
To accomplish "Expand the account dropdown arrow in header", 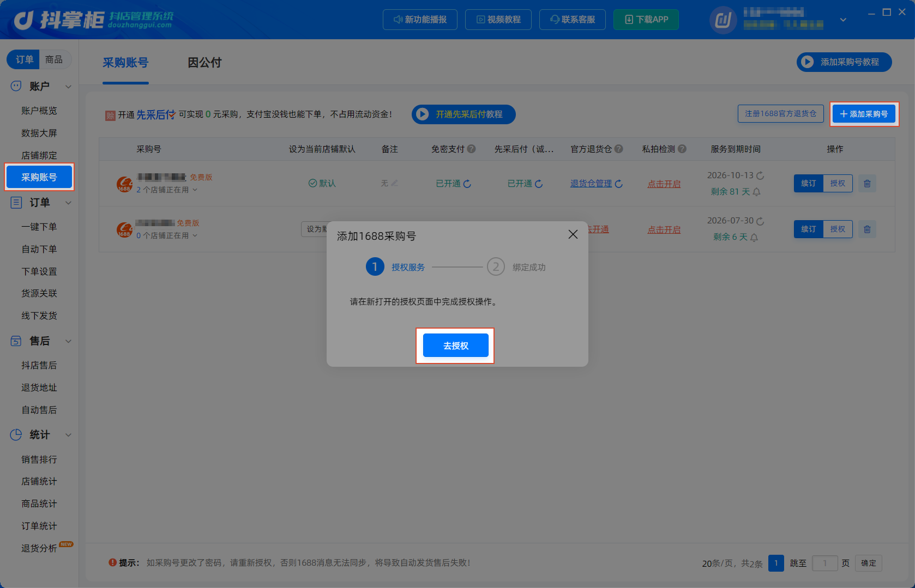I will 843,20.
